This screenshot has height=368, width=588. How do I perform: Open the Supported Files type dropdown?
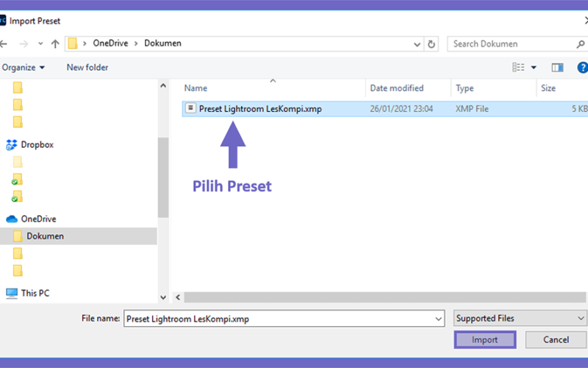(520, 318)
